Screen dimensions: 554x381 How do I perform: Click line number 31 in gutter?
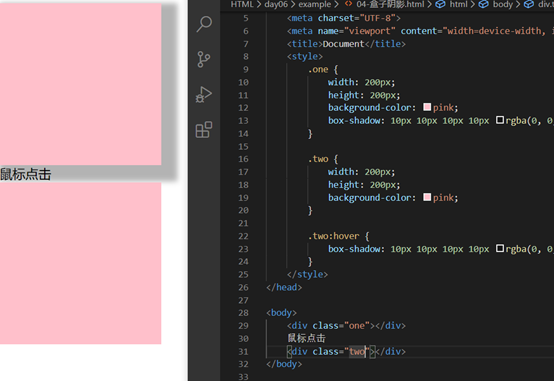tap(243, 352)
